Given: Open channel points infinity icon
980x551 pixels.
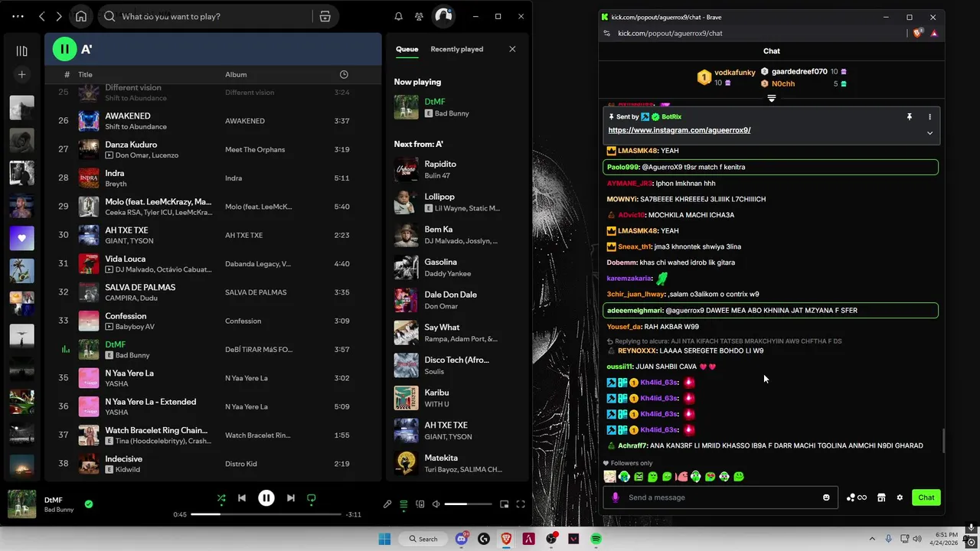Looking at the screenshot, I should 857,497.
